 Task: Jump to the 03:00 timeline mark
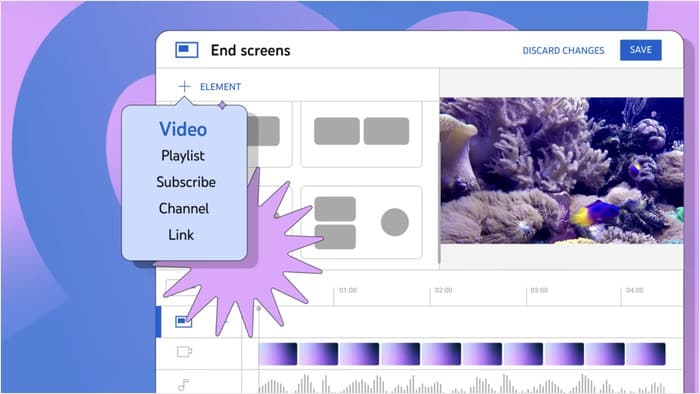[x=539, y=290]
